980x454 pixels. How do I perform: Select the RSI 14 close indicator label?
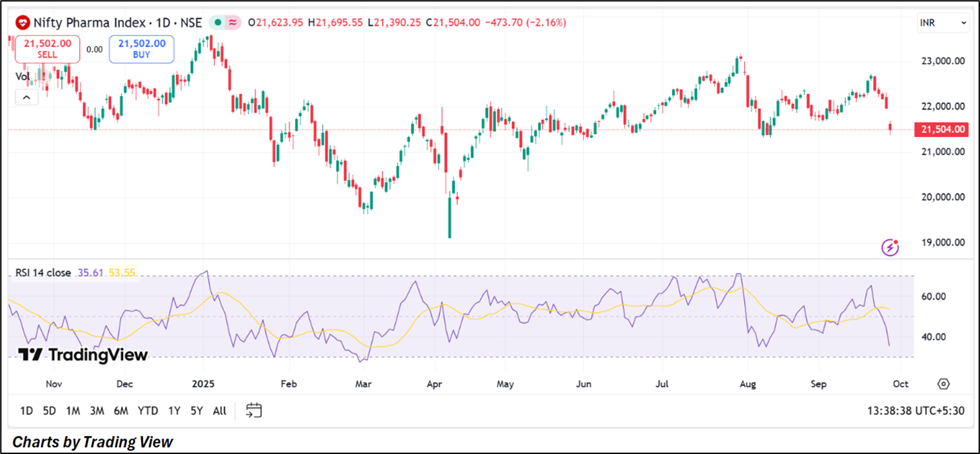click(43, 273)
